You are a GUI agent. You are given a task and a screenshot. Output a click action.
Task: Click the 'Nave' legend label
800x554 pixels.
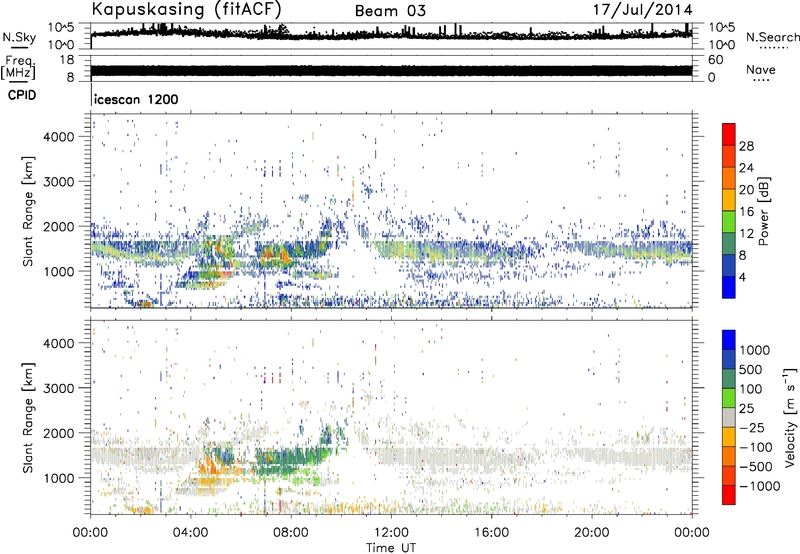click(761, 69)
